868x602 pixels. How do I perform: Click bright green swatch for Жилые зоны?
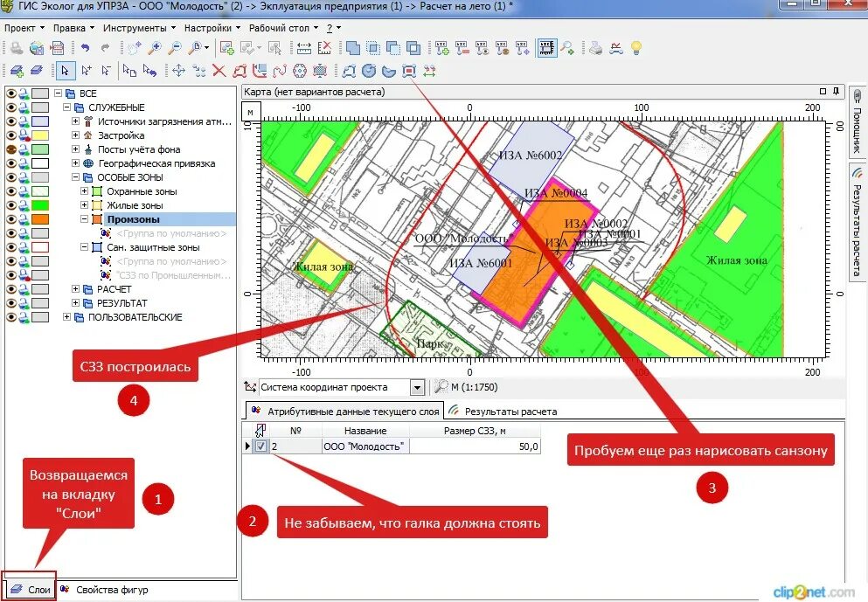(x=40, y=205)
